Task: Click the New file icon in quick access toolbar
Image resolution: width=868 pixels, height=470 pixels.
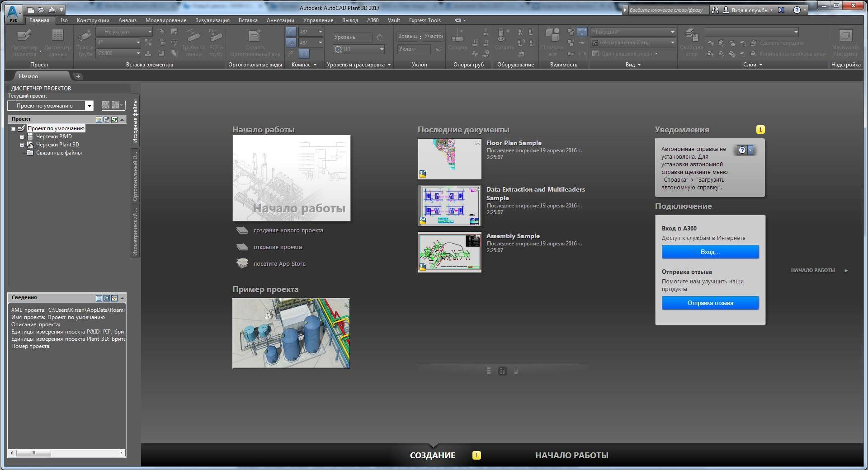Action: [30, 9]
